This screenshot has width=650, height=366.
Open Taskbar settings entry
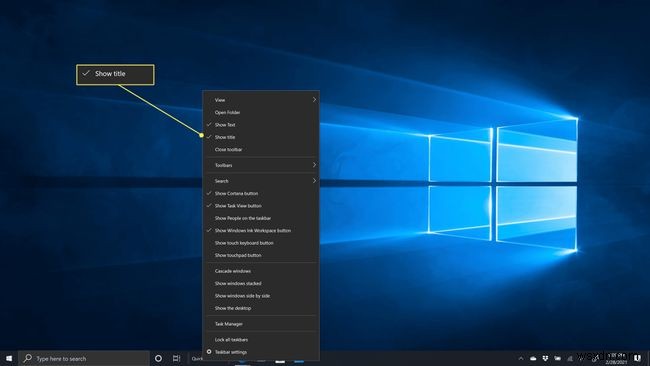[x=261, y=352]
